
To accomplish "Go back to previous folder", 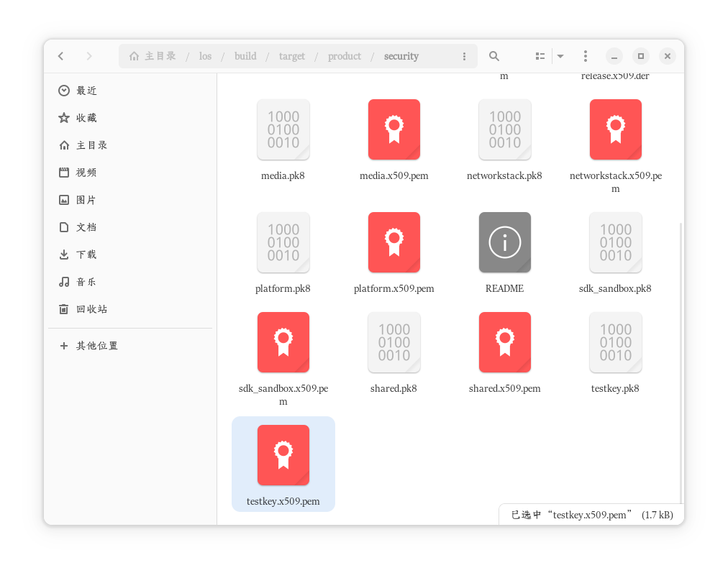I will point(61,56).
